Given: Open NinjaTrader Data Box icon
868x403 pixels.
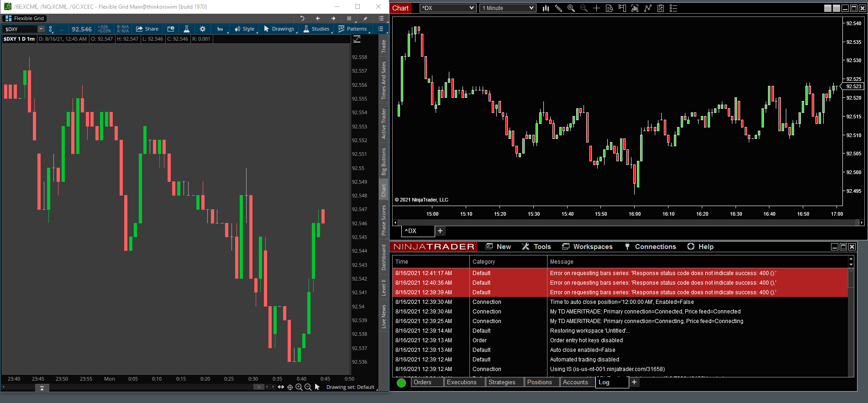Looking at the screenshot, I should click(x=609, y=8).
